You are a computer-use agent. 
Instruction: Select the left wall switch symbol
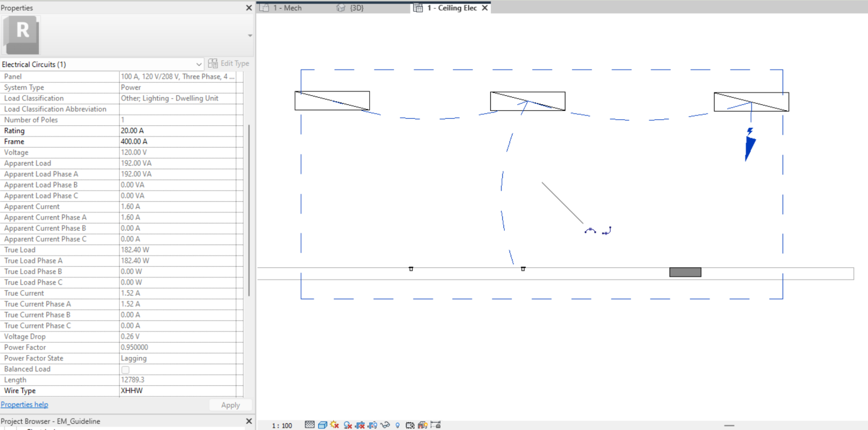pos(411,268)
